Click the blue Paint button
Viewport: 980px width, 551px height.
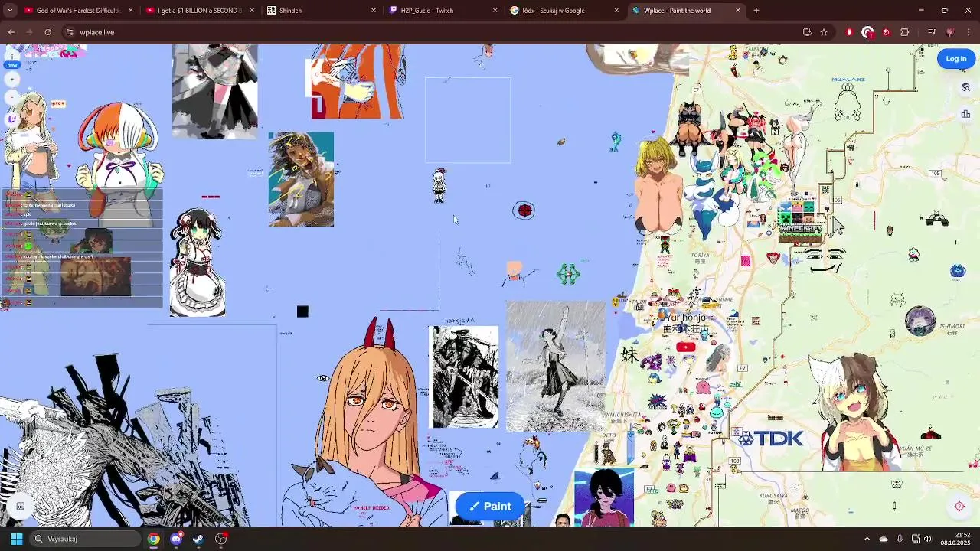click(489, 507)
